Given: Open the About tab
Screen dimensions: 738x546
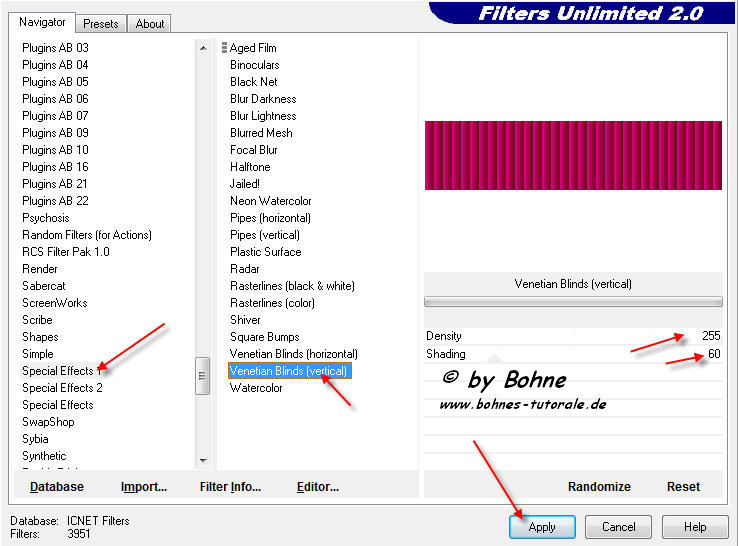Looking at the screenshot, I should tap(150, 23).
